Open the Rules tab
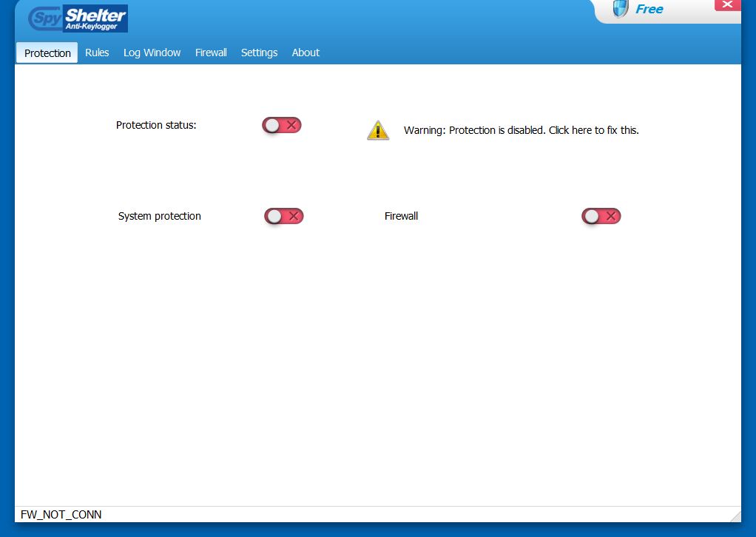The image size is (756, 537). (x=97, y=53)
